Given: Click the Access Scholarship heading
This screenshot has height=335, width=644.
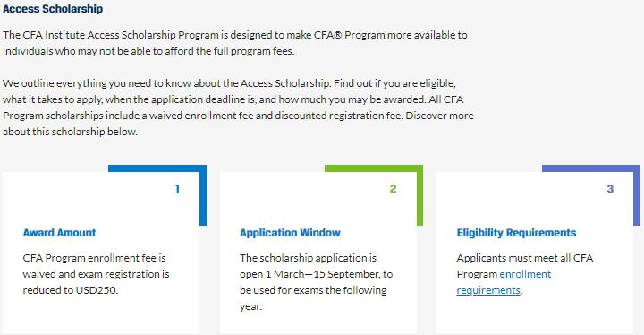Looking at the screenshot, I should point(53,9).
